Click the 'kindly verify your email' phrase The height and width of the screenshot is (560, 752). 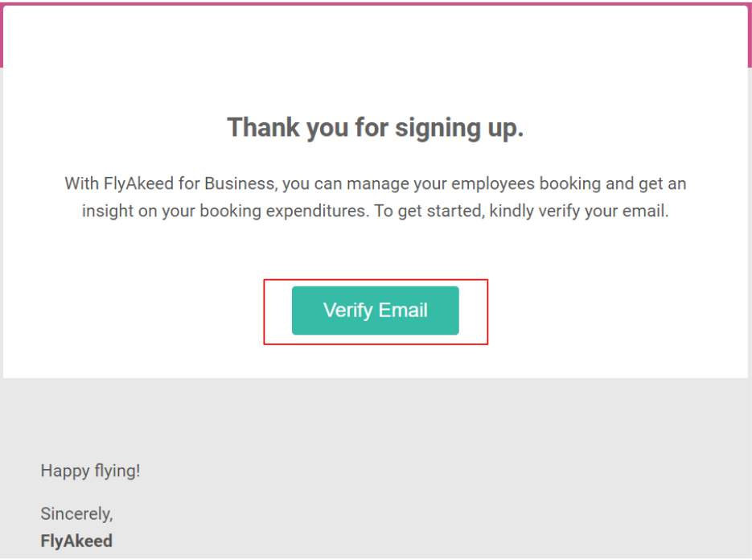[579, 211]
